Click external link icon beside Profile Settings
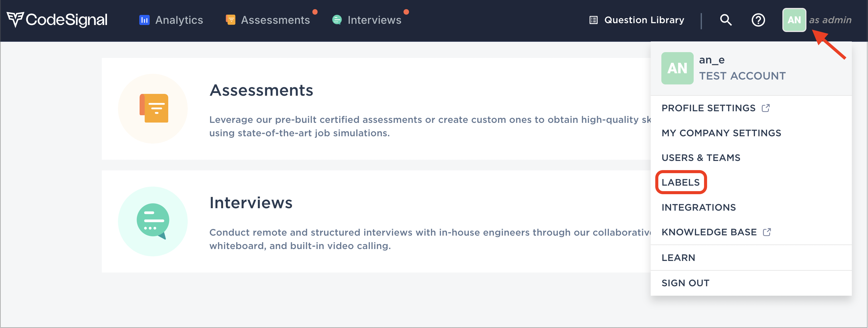Screen dimensions: 868x328 pos(766,108)
